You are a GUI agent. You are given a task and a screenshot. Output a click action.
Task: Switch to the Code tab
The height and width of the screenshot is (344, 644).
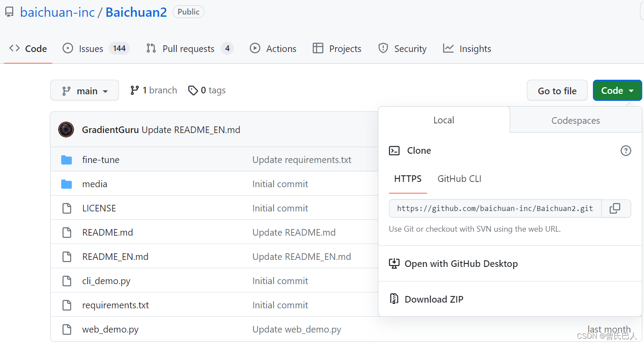[28, 48]
